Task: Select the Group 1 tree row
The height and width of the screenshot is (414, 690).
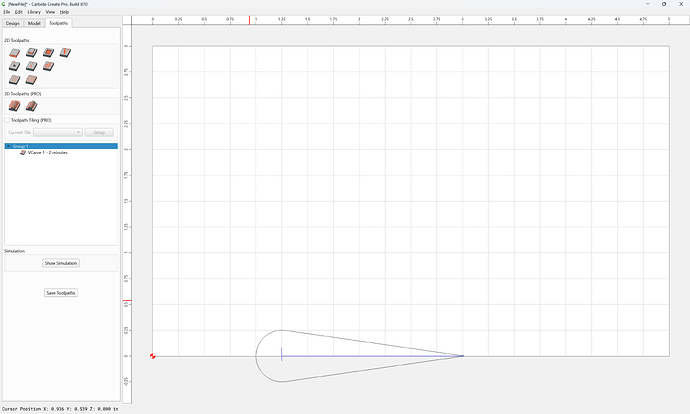Action: [61, 146]
